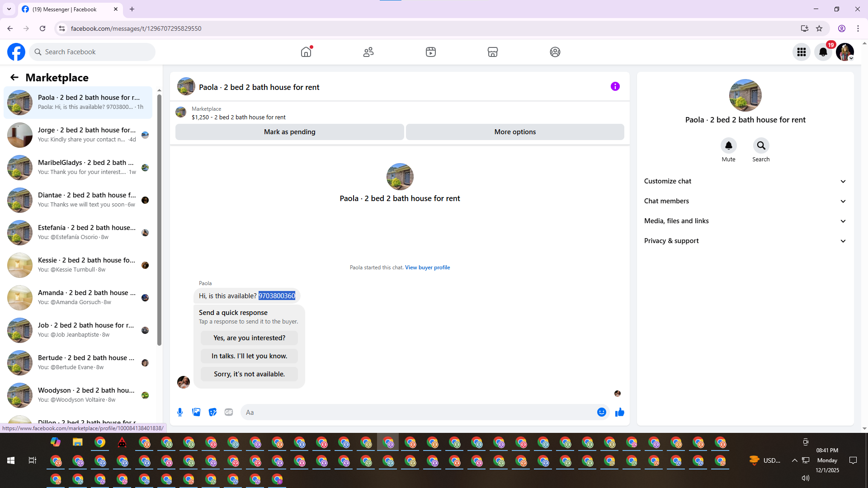Viewport: 868px width, 488px height.
Task: Record a voice clip with microphone
Action: (x=180, y=412)
